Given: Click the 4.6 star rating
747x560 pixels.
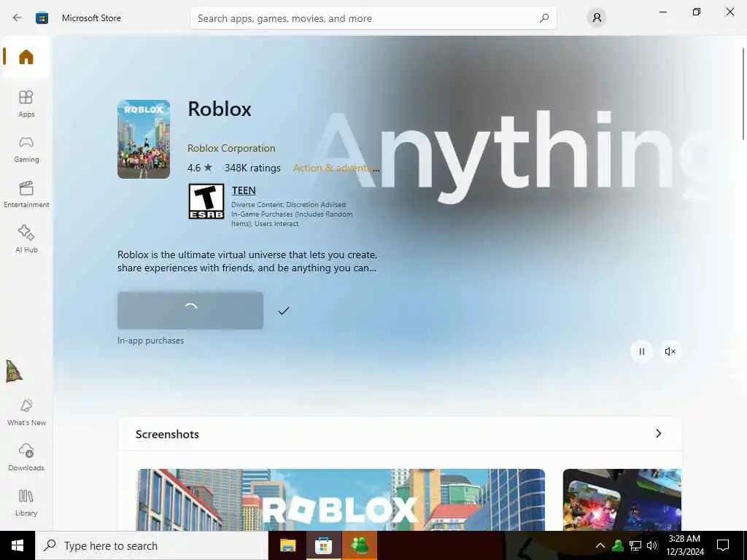Looking at the screenshot, I should point(200,168).
